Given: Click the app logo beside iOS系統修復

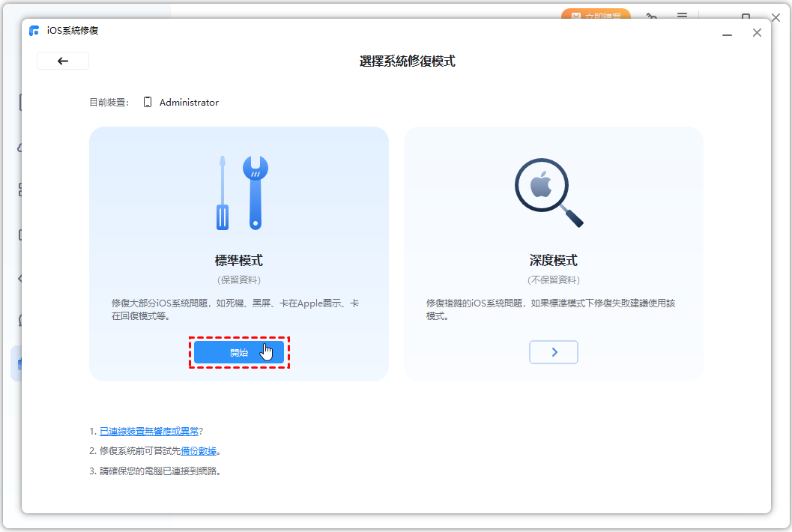Looking at the screenshot, I should pos(34,31).
